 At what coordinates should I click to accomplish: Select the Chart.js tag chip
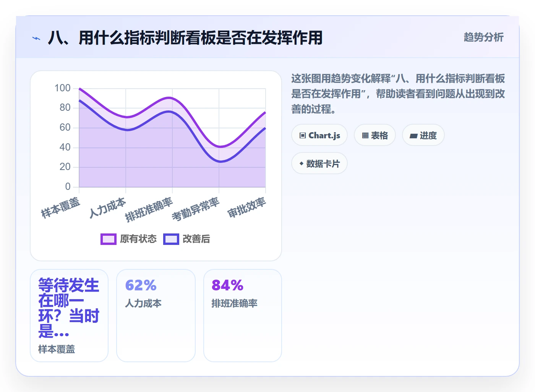click(x=319, y=135)
